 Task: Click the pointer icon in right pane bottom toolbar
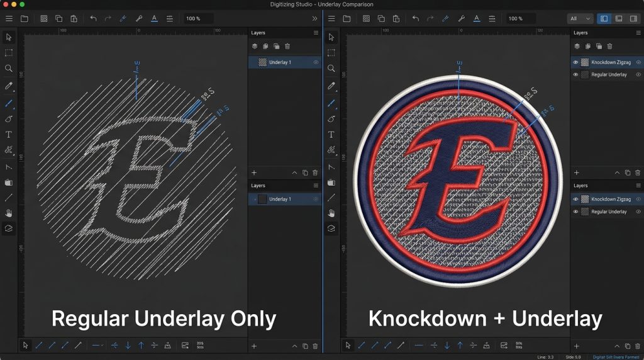point(348,346)
